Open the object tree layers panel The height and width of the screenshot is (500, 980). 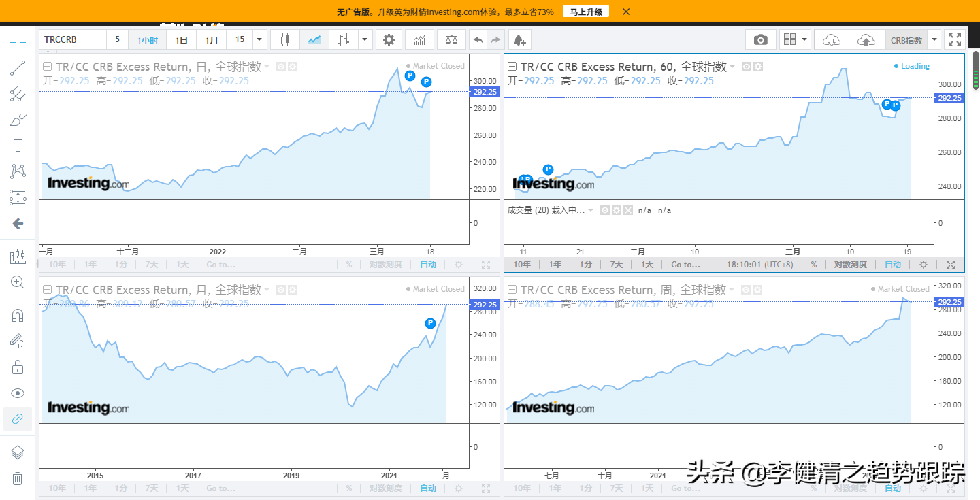pyautogui.click(x=18, y=452)
